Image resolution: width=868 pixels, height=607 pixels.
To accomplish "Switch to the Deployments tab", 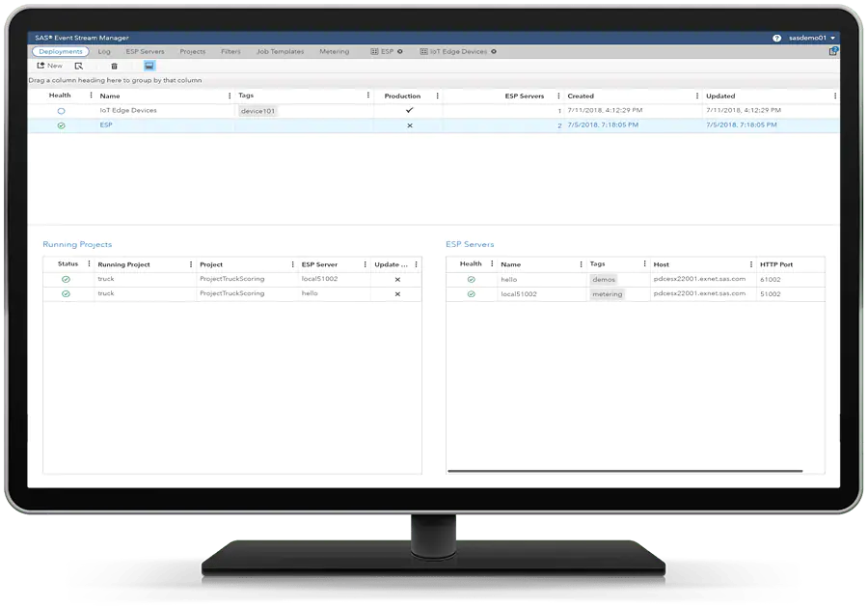I will [x=61, y=51].
